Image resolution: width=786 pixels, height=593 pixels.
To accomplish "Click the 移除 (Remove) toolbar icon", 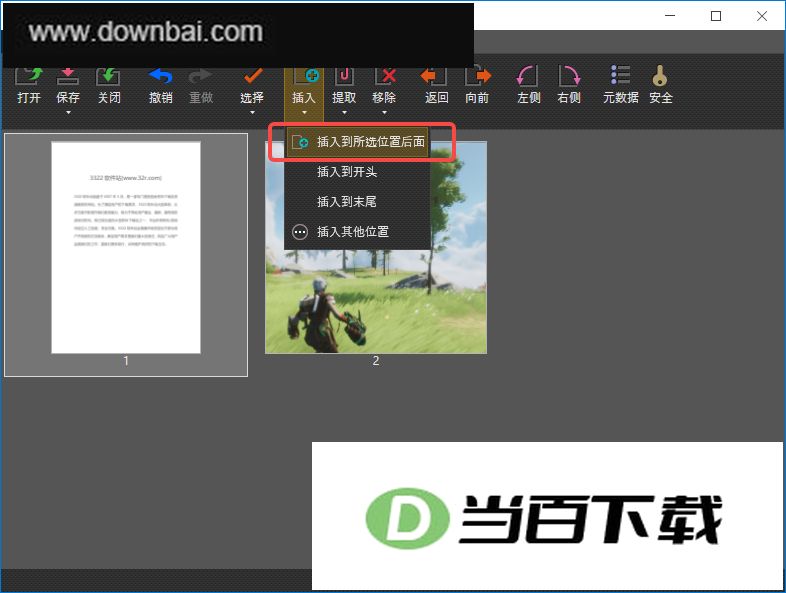I will 385,77.
